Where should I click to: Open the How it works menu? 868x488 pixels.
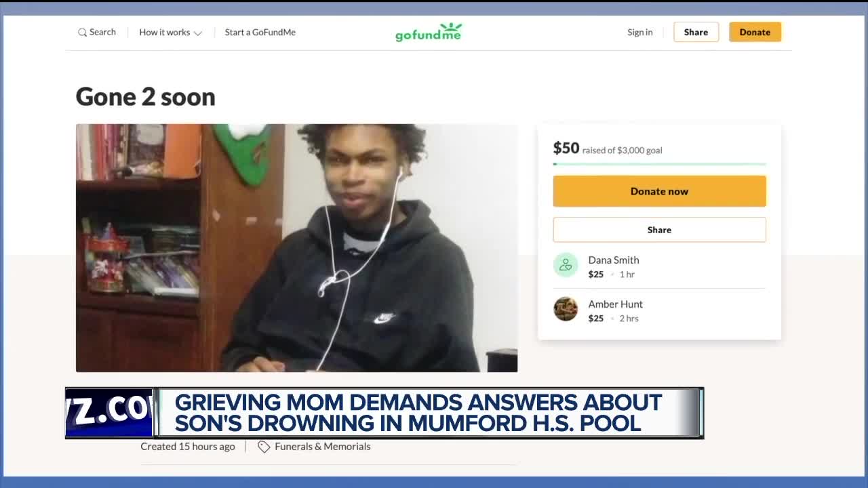170,33
